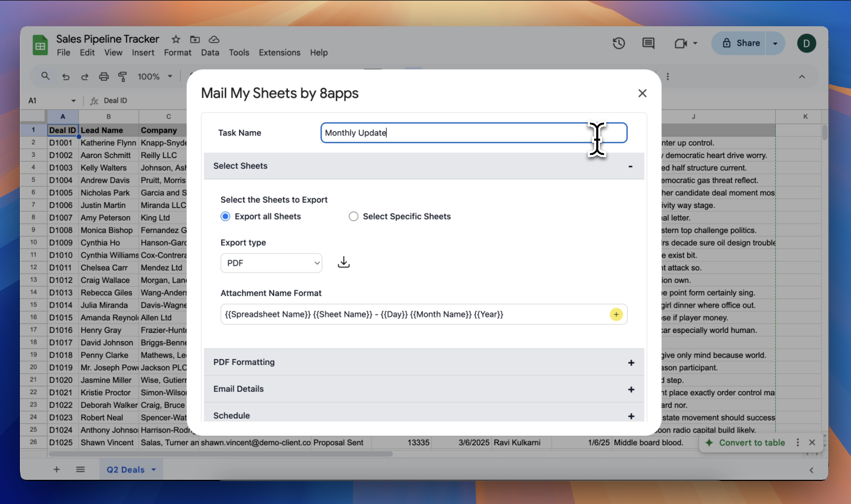Expand the PDF Formatting section
This screenshot has height=504, width=851.
tap(631, 363)
